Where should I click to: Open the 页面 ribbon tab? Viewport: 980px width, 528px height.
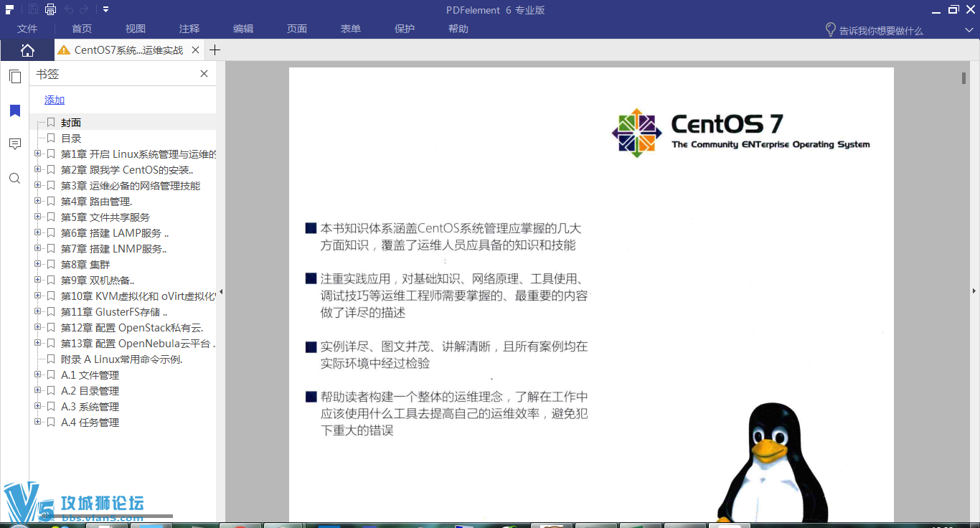[x=297, y=29]
